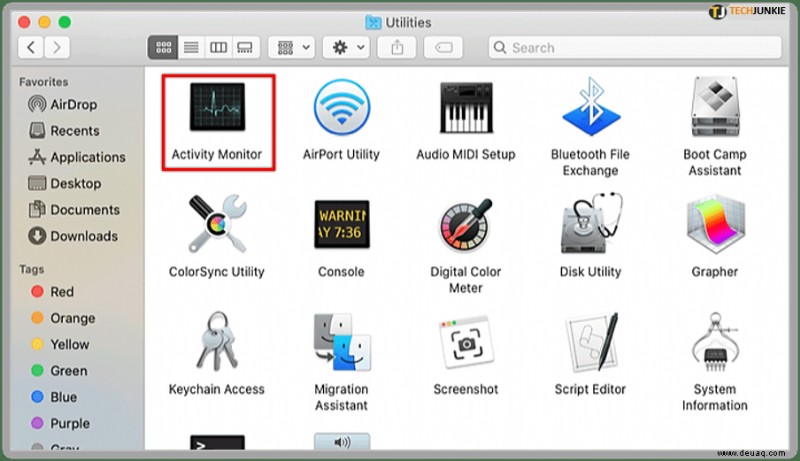
Task: Click the magnifying glass search icon
Action: (500, 47)
